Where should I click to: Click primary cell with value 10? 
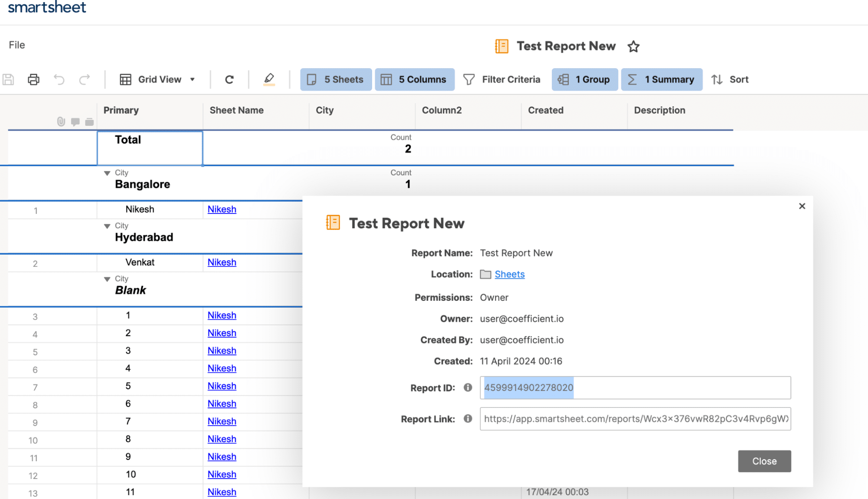pyautogui.click(x=150, y=474)
